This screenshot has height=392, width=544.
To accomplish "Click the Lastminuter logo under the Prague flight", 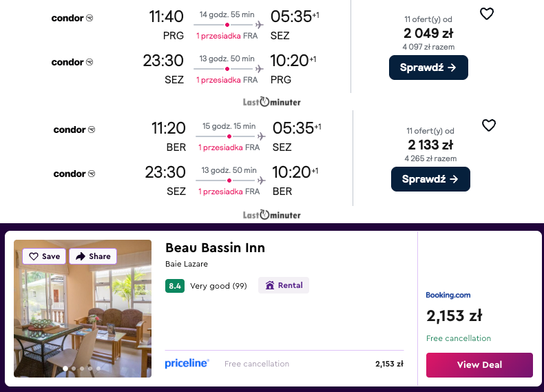I will pyautogui.click(x=271, y=102).
